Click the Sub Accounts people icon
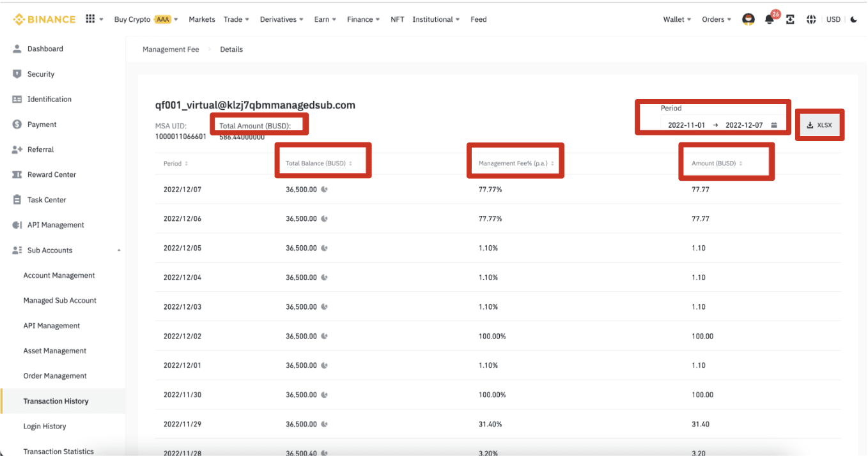This screenshot has width=868, height=456. point(17,250)
